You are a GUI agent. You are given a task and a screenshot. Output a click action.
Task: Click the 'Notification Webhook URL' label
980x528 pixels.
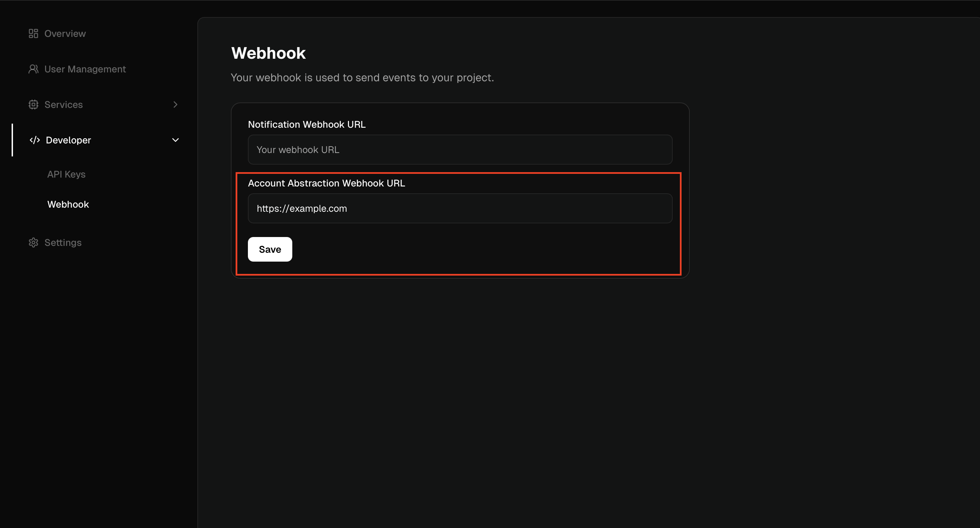(307, 124)
